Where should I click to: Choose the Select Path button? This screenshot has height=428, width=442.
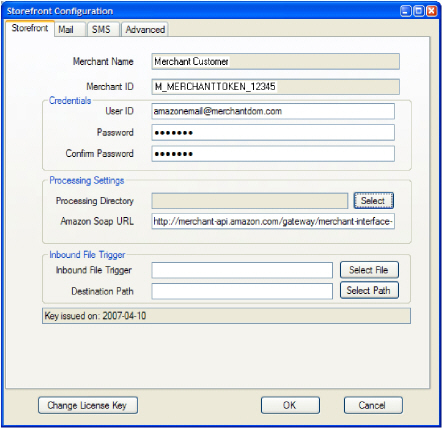coord(369,290)
